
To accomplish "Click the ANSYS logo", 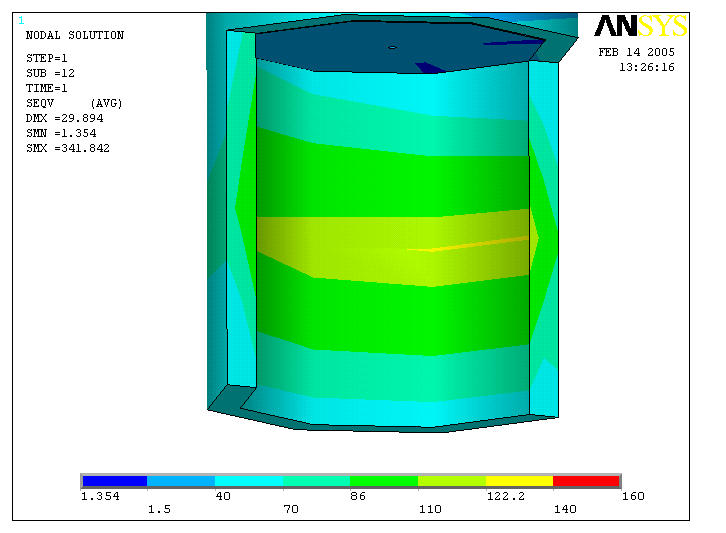I will point(640,25).
